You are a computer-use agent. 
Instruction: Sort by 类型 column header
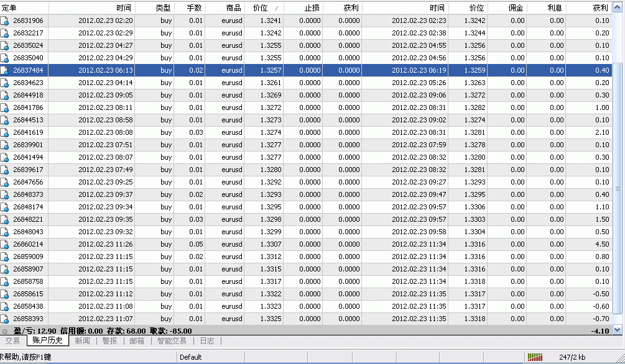tap(154, 8)
